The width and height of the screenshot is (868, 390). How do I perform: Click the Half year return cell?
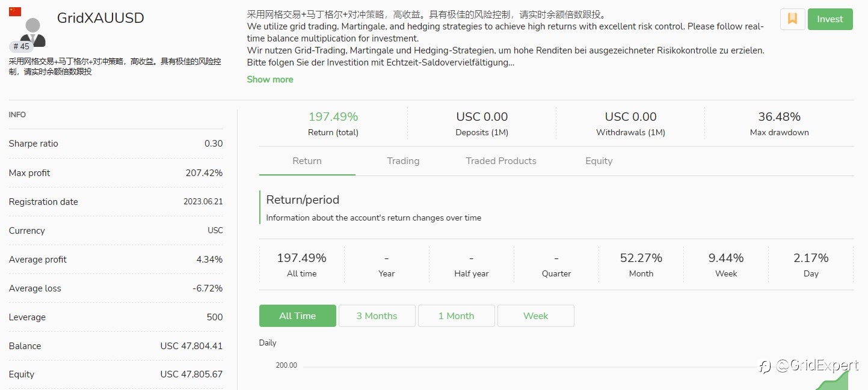coord(472,264)
